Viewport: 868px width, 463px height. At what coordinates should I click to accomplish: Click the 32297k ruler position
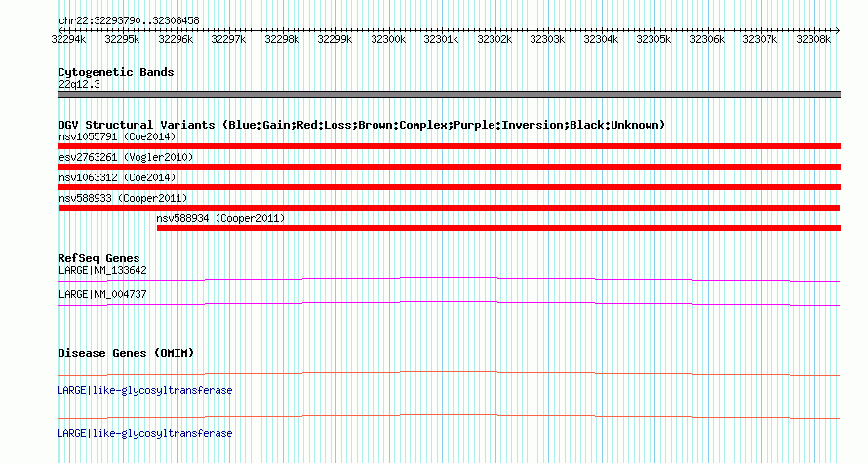click(x=228, y=39)
